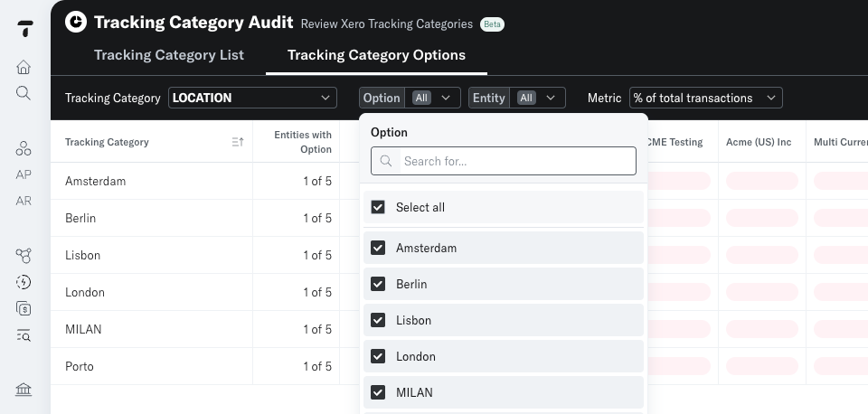Viewport: 868px width, 414px height.
Task: Click the AP sidebar icon
Action: pyautogui.click(x=24, y=174)
